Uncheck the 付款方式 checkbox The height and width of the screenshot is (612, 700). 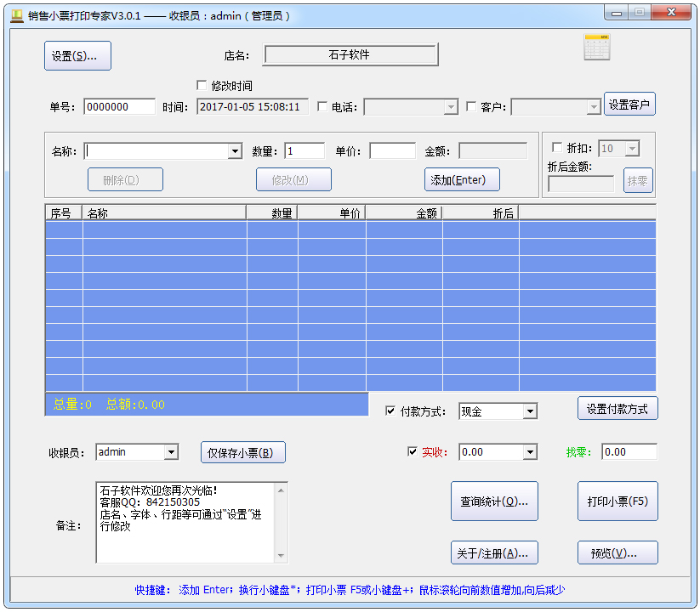(390, 411)
